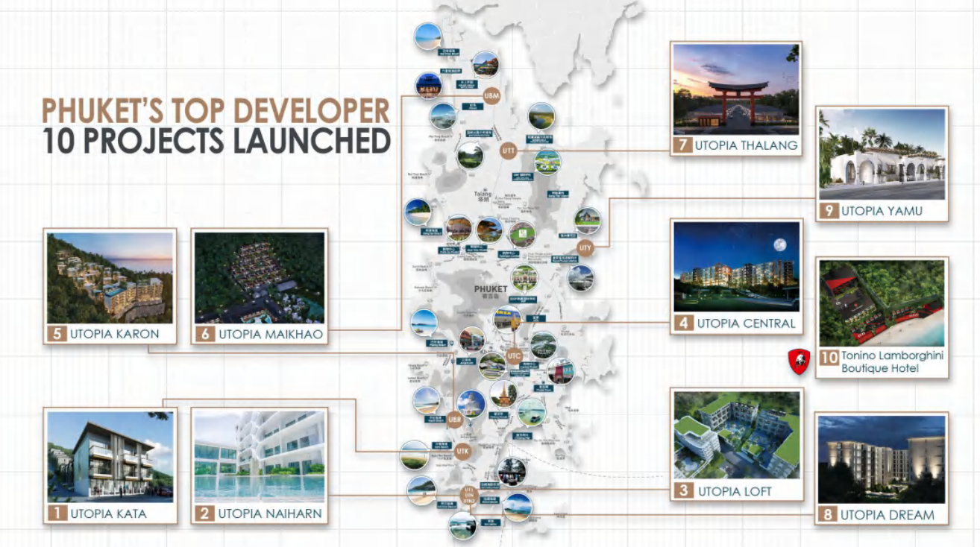Image resolution: width=980 pixels, height=547 pixels.
Task: Click the UTOPIA LOFT label
Action: [x=735, y=491]
